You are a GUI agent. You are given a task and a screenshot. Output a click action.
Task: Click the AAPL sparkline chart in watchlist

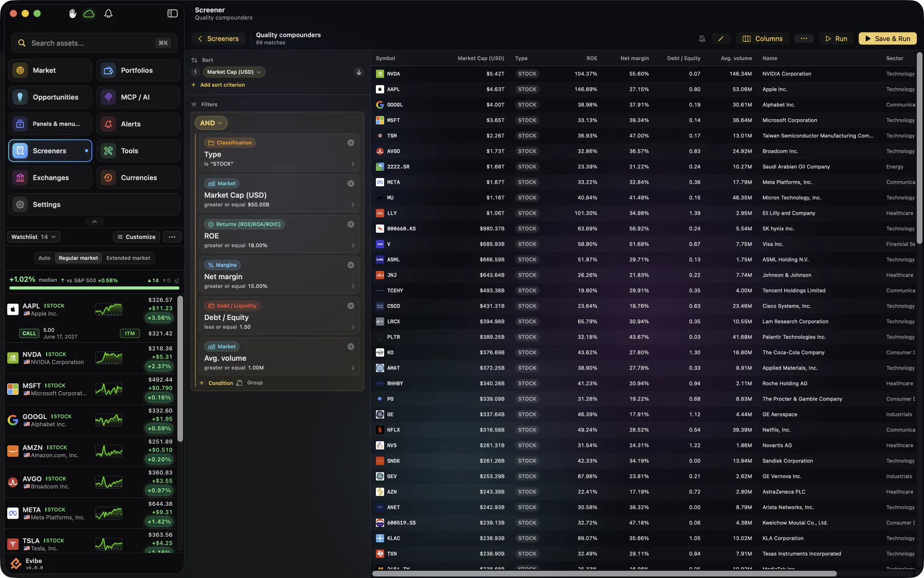(109, 310)
